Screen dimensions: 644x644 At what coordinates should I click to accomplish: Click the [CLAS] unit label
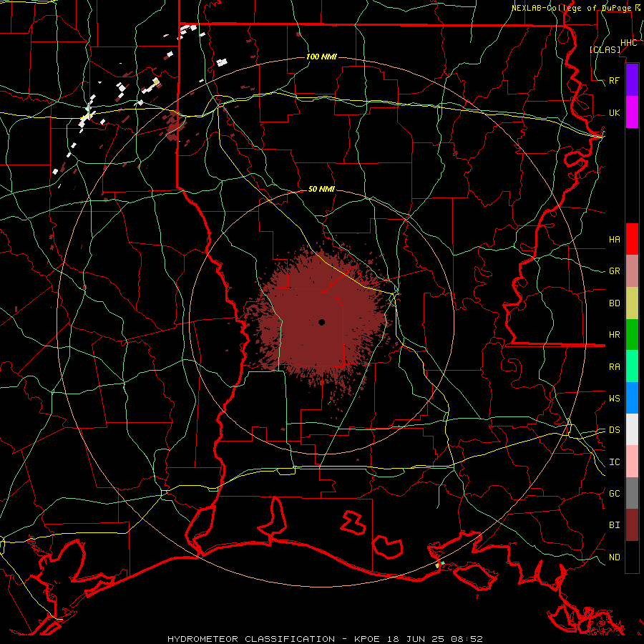(605, 49)
